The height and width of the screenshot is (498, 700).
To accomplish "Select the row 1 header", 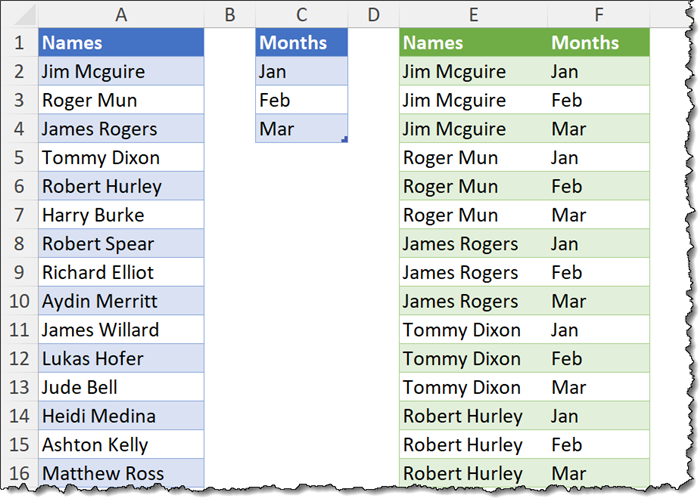I will pyautogui.click(x=18, y=43).
